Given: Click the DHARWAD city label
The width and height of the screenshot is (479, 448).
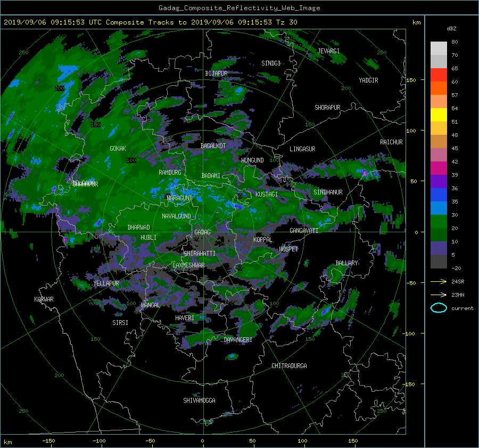Looking at the screenshot, I should tap(139, 227).
